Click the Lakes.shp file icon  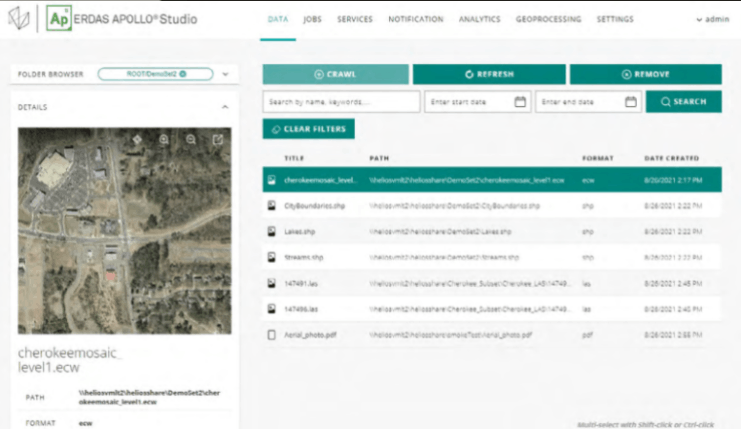click(x=271, y=232)
